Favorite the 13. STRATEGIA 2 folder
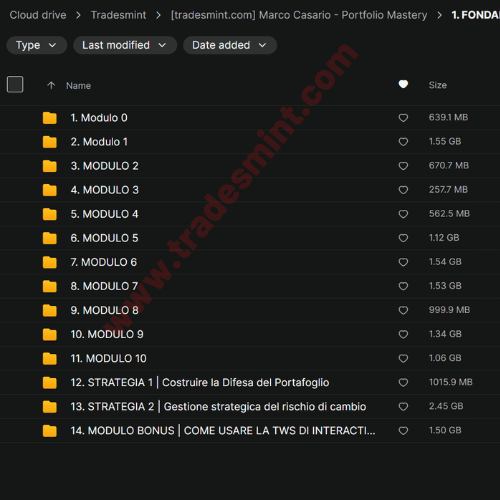 [x=403, y=407]
